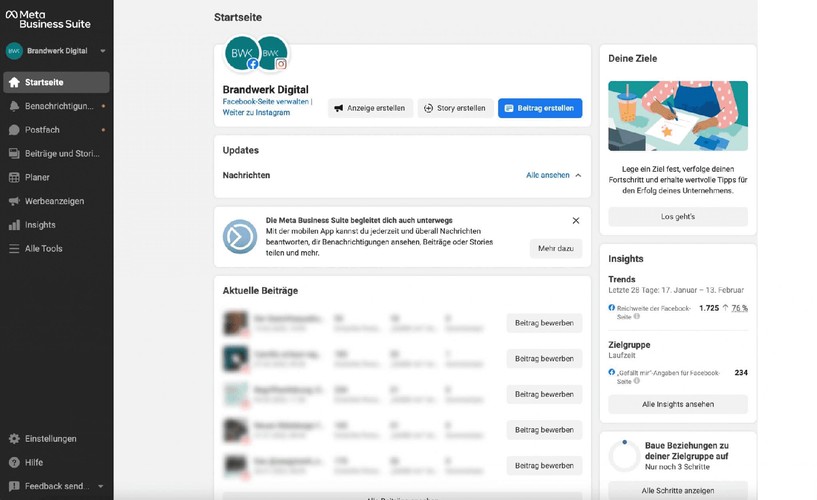Click the Story erstellen button

click(455, 108)
